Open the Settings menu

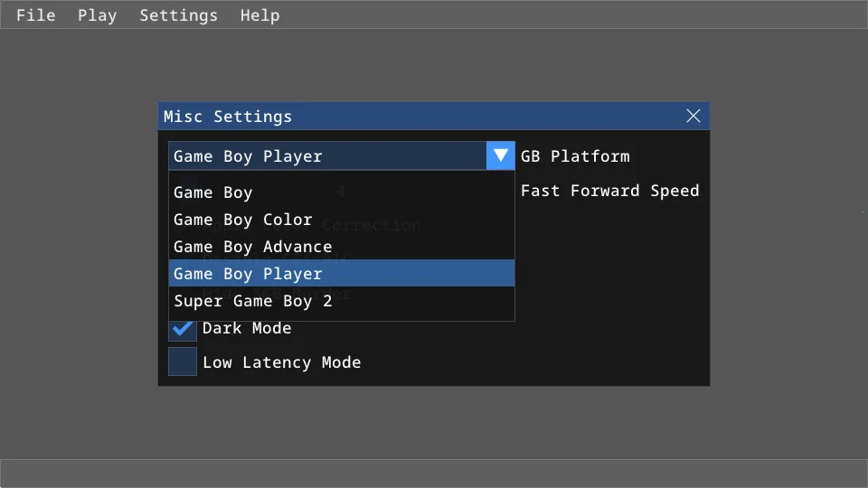[178, 15]
